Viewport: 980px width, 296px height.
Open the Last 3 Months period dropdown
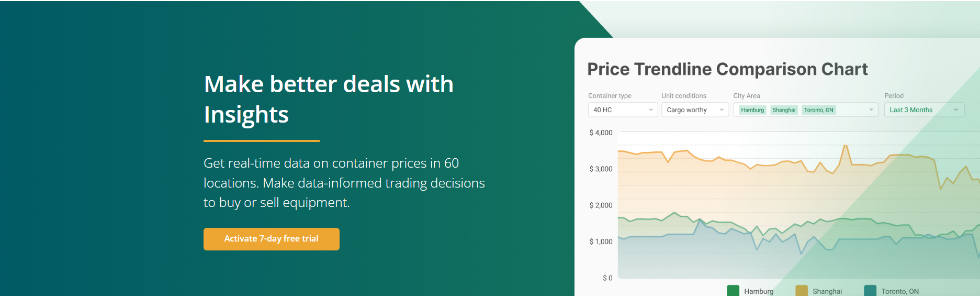(924, 110)
